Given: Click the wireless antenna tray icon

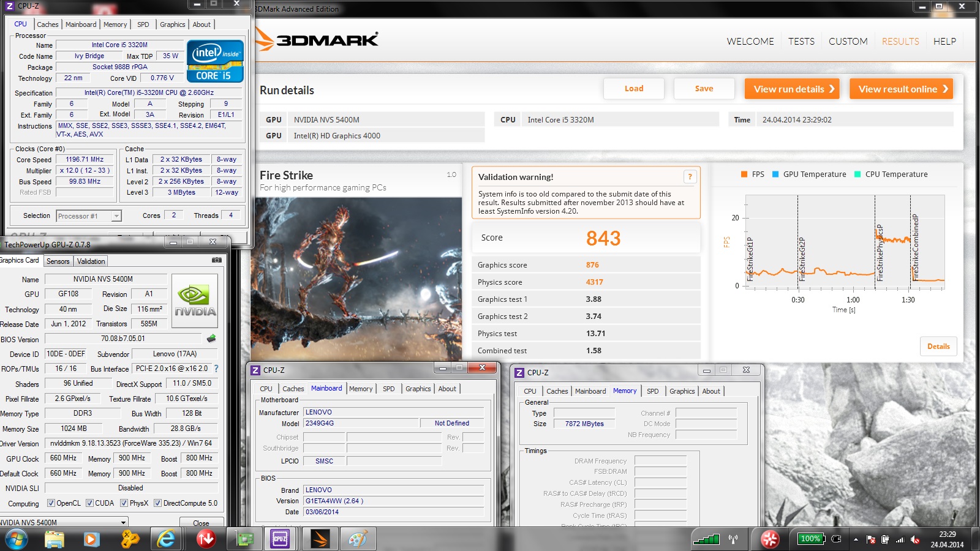Looking at the screenshot, I should pos(733,539).
